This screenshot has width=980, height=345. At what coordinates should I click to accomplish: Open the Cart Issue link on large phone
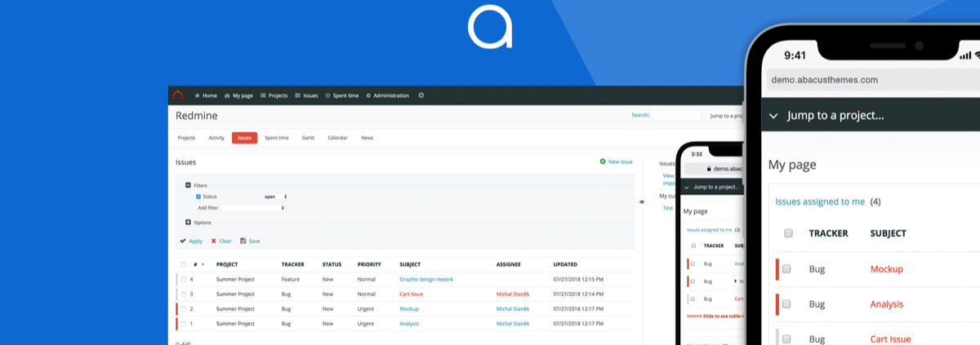click(891, 338)
